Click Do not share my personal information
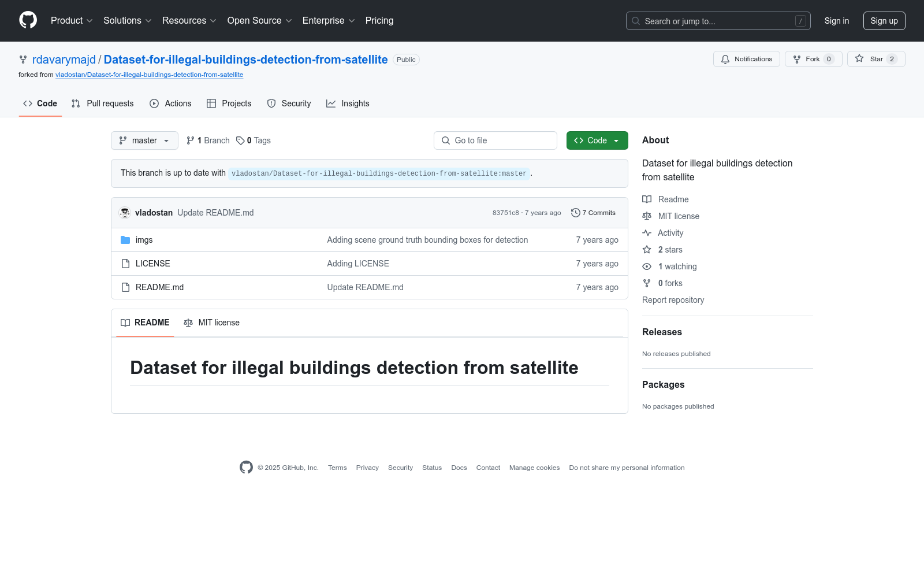Image resolution: width=924 pixels, height=578 pixels. point(627,468)
